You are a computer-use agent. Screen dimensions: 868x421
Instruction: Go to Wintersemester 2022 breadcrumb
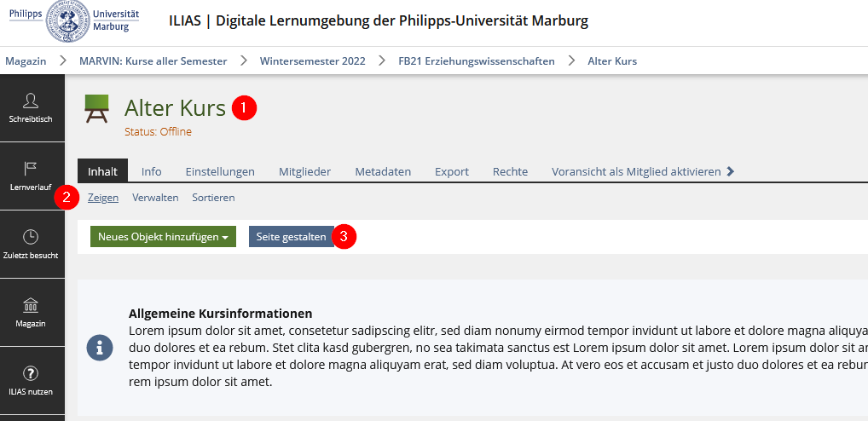(312, 61)
